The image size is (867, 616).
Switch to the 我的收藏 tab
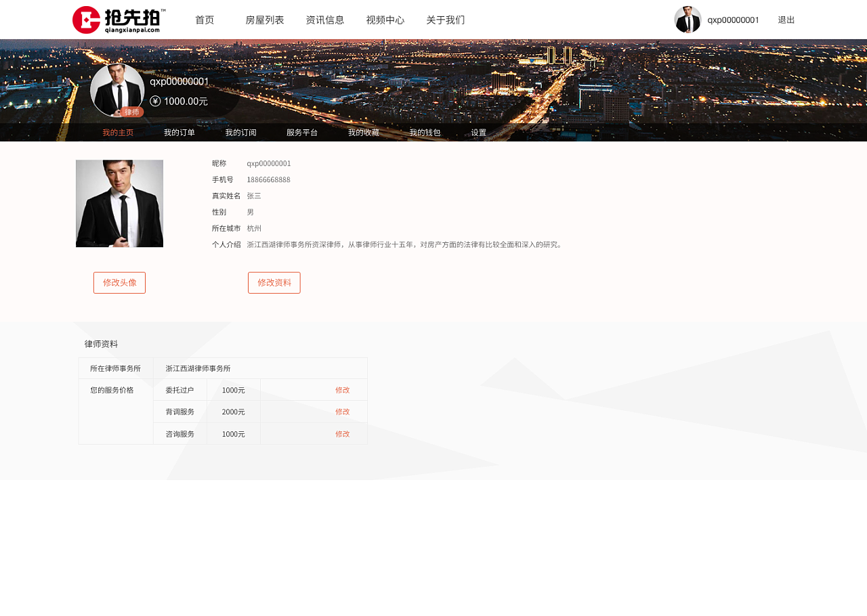363,132
